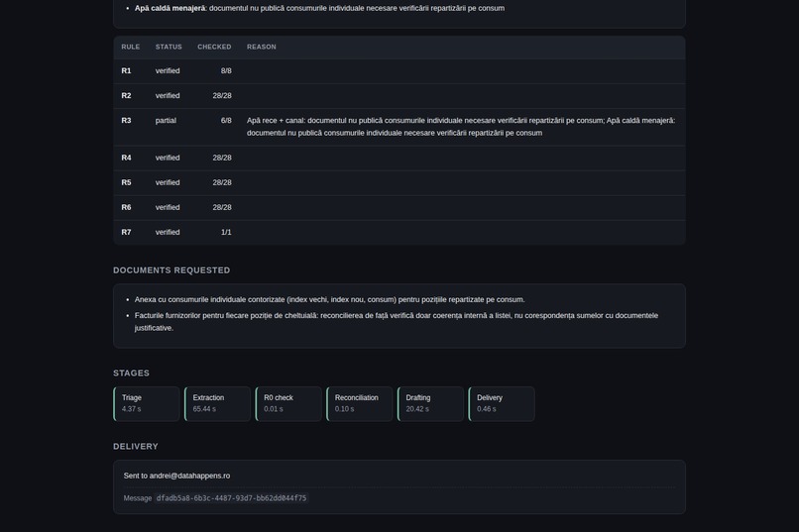Select the STATUS column header
Viewport: 799px width, 532px height.
169,47
